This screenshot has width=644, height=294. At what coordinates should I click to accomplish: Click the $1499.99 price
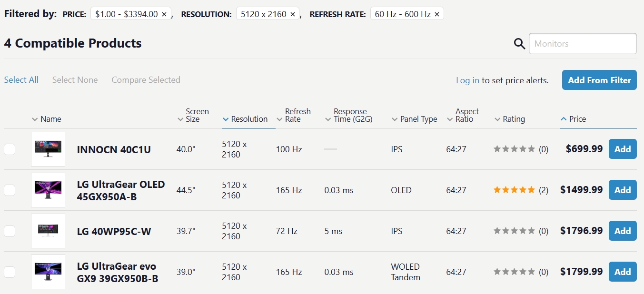(581, 190)
